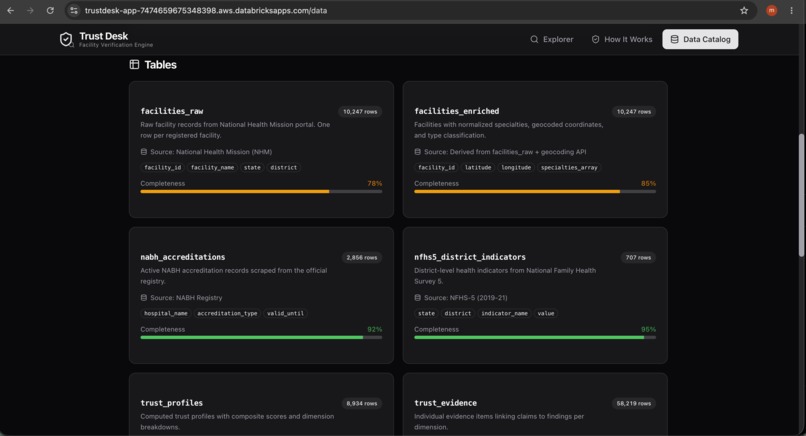Click the latitude column tag
Viewport: 806px width, 436px height.
[x=478, y=168]
